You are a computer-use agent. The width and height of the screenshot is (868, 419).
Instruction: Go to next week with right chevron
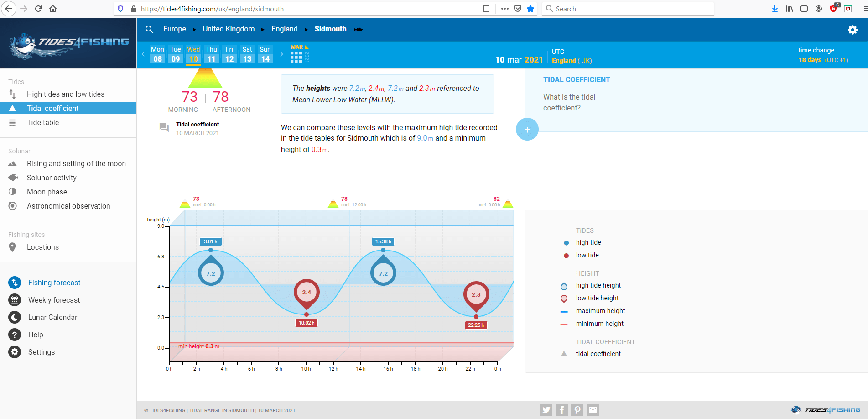coord(281,54)
